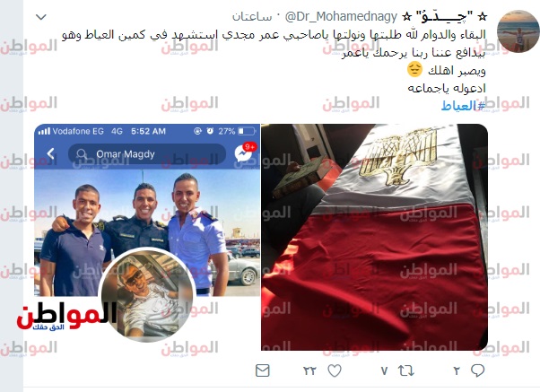Open the tweet options chevron menu

41,17
